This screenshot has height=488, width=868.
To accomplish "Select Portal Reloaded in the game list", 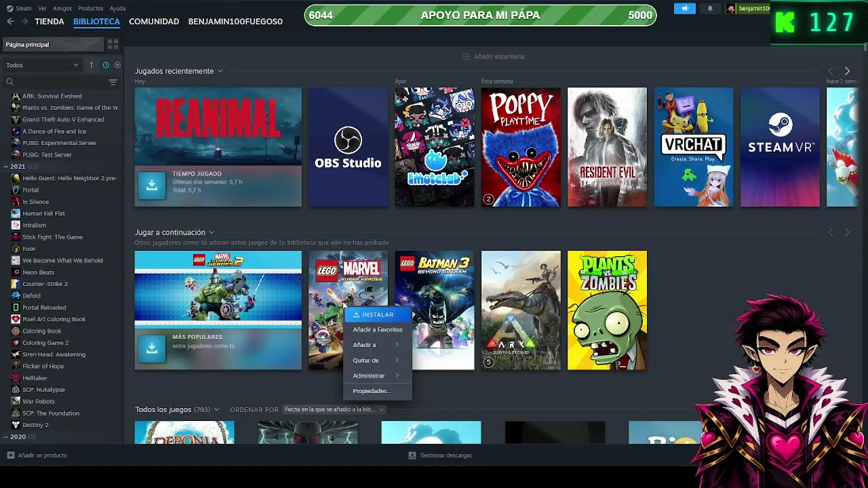I will 44,308.
